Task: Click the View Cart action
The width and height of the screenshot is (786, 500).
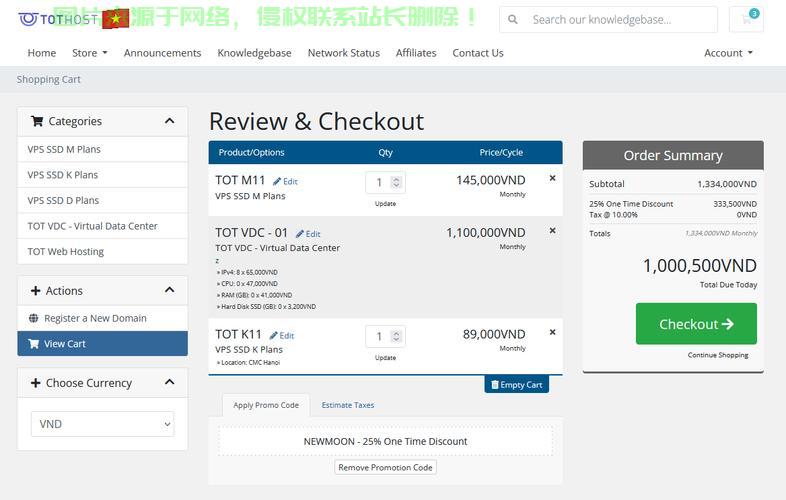Action: [103, 344]
